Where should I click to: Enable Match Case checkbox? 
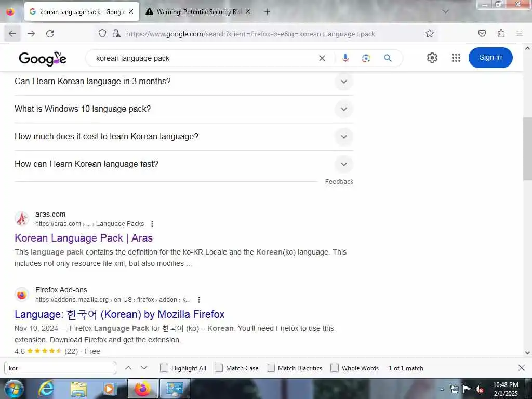point(219,368)
